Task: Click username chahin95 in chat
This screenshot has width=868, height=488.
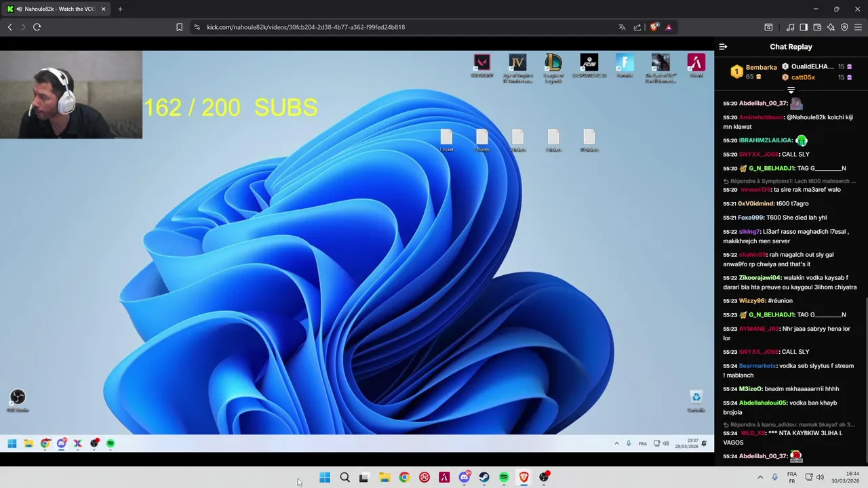Action: tap(752, 255)
